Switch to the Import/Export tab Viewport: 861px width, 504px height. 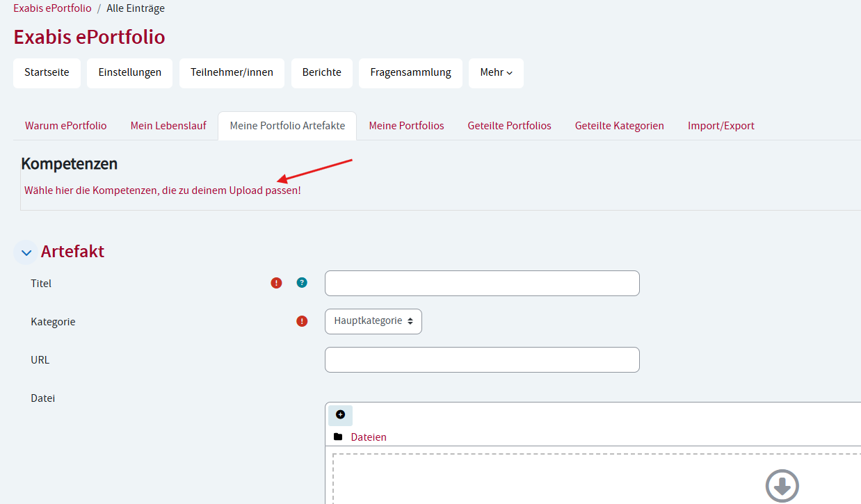[x=721, y=126]
